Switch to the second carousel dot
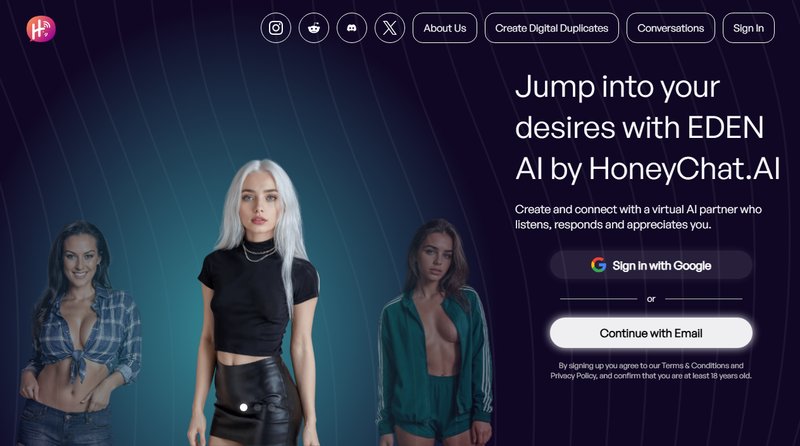This screenshot has width=800, height=446. point(258,407)
